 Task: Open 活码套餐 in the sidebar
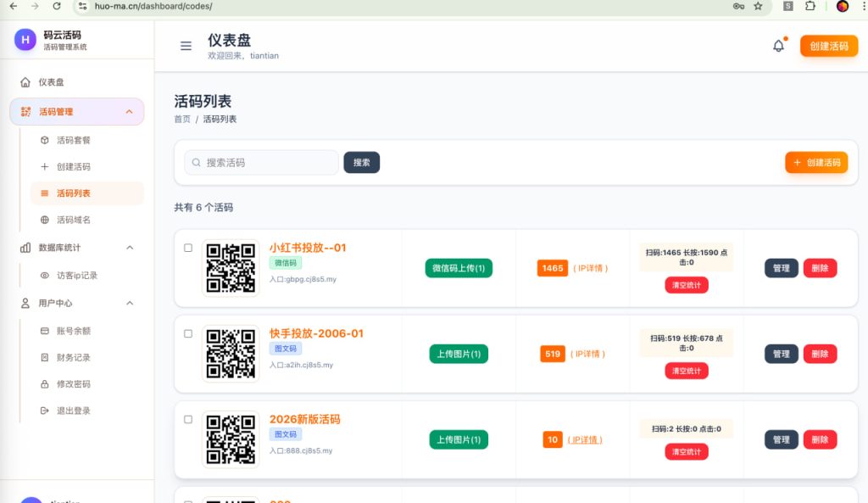[x=73, y=140]
